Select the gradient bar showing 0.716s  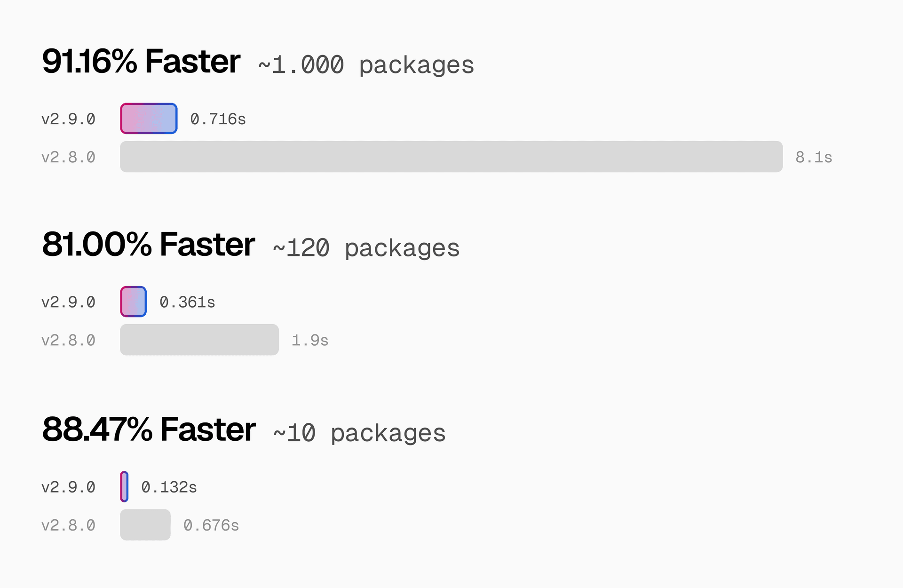[149, 119]
